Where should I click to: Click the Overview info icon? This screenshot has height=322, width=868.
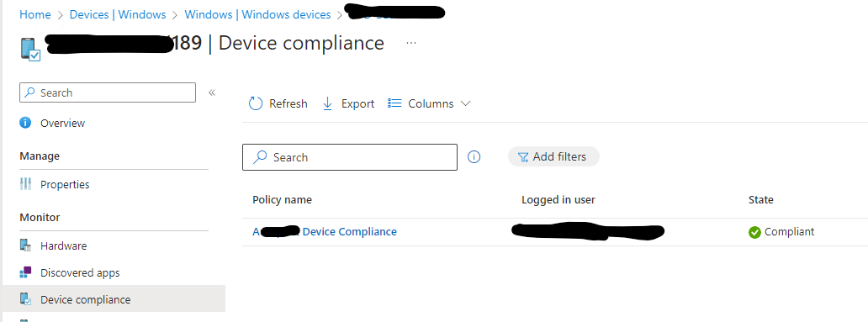25,122
